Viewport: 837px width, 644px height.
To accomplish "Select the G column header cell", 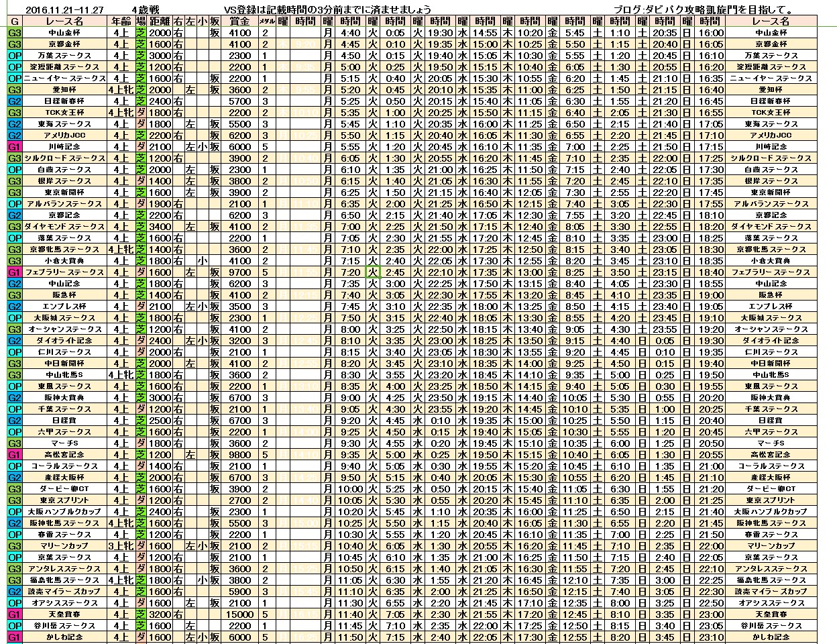I will [14, 21].
